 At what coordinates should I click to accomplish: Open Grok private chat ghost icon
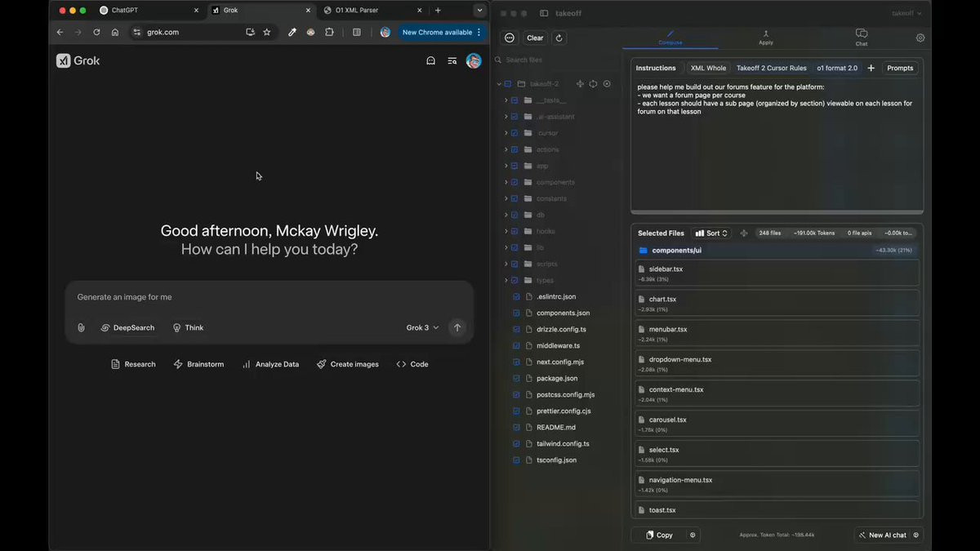pos(430,60)
